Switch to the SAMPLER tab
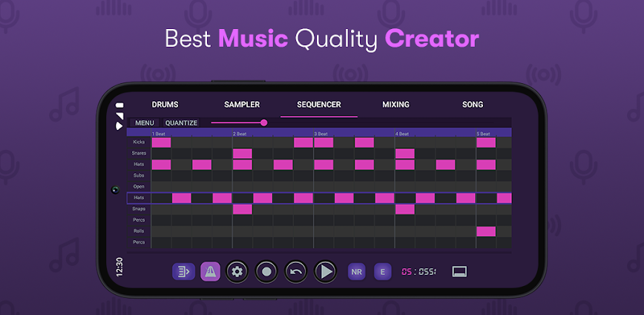The width and height of the screenshot is (644, 315). (242, 105)
